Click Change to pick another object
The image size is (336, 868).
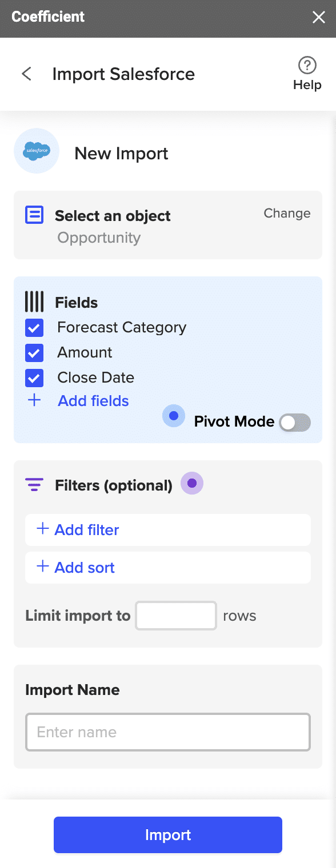287,213
